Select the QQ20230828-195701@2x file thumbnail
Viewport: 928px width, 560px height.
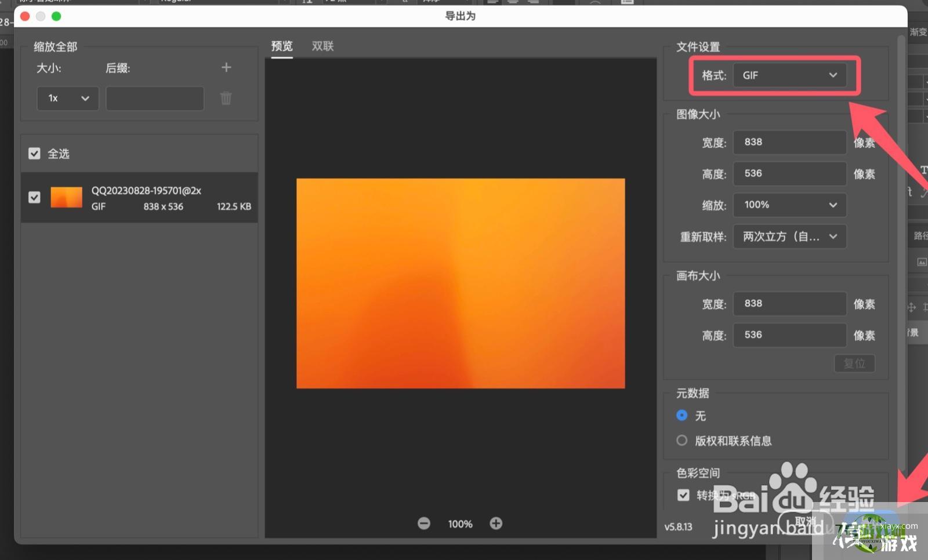(x=66, y=197)
